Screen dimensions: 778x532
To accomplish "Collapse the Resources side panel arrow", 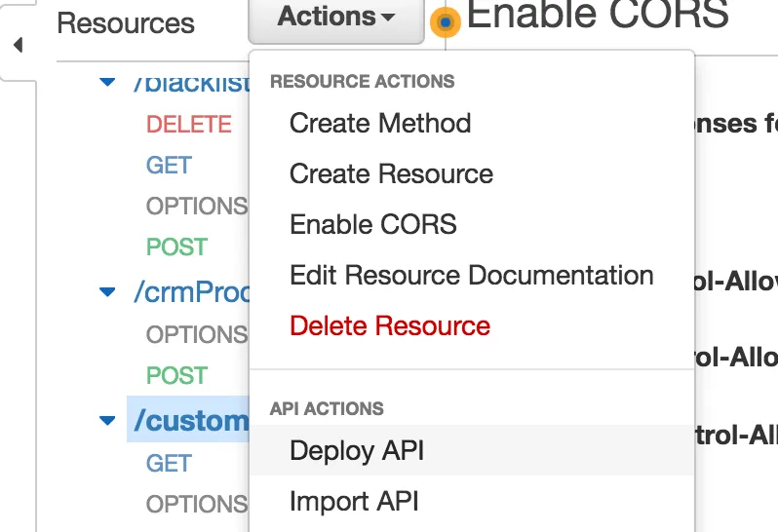I will (18, 46).
